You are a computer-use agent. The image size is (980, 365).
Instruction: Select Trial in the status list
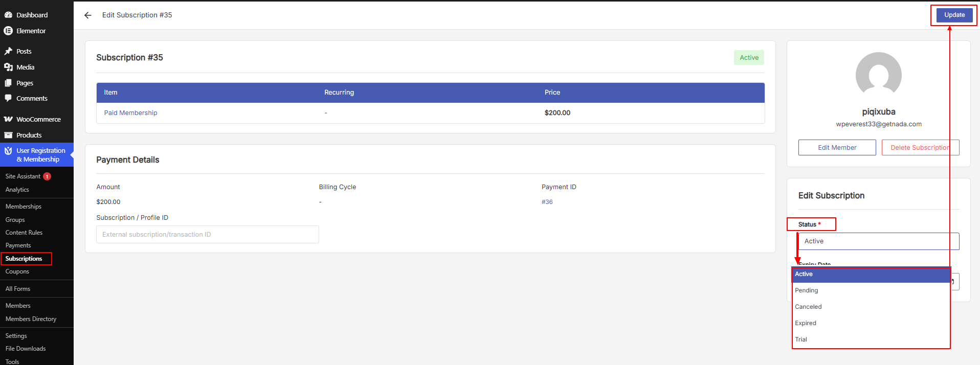871,339
